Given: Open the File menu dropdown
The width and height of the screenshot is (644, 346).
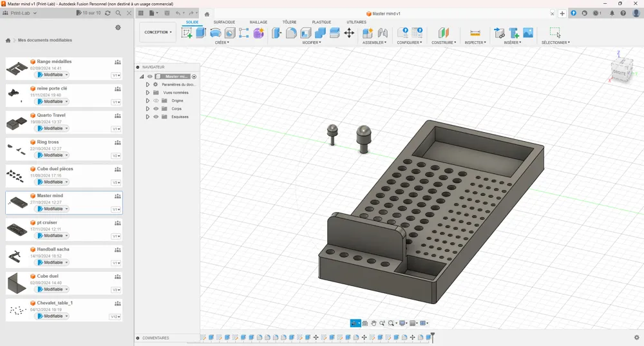Looking at the screenshot, I should tap(154, 13).
